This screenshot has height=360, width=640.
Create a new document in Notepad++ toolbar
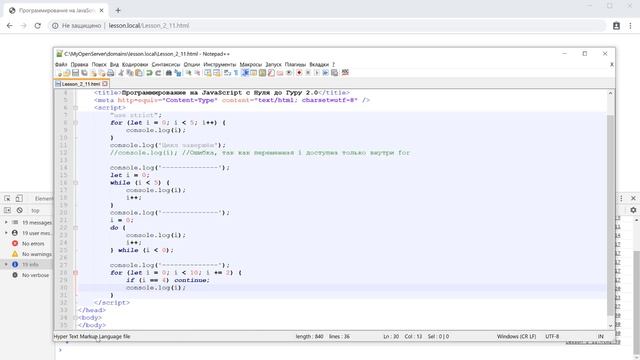coord(59,73)
